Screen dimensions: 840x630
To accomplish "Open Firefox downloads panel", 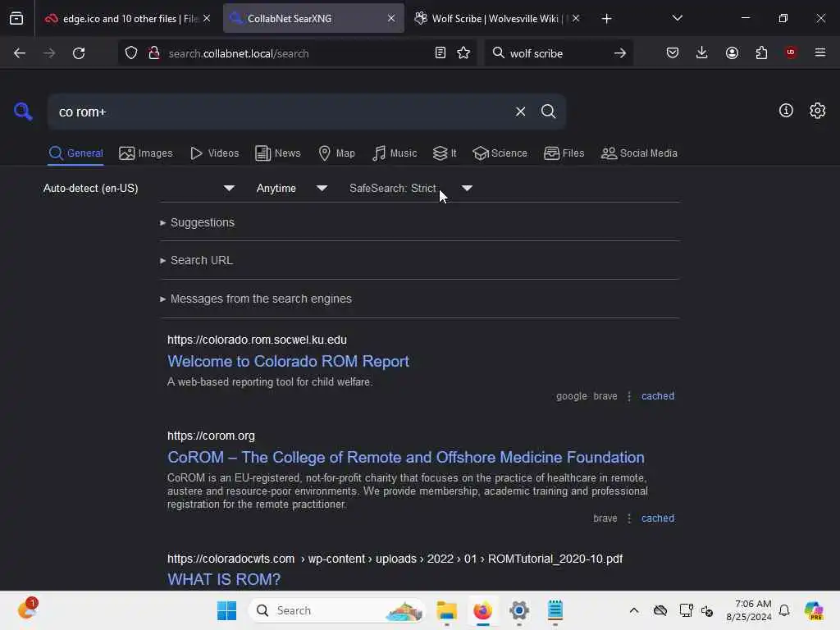I will 702,52.
